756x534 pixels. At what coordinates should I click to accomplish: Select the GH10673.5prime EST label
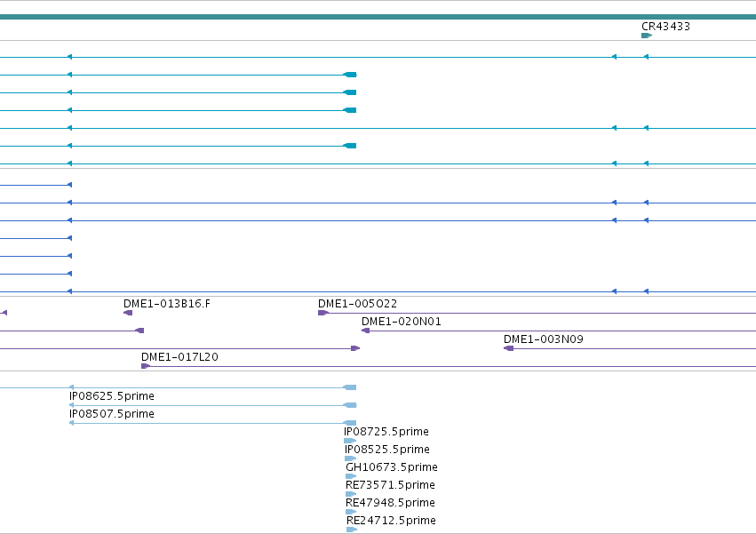(x=392, y=467)
